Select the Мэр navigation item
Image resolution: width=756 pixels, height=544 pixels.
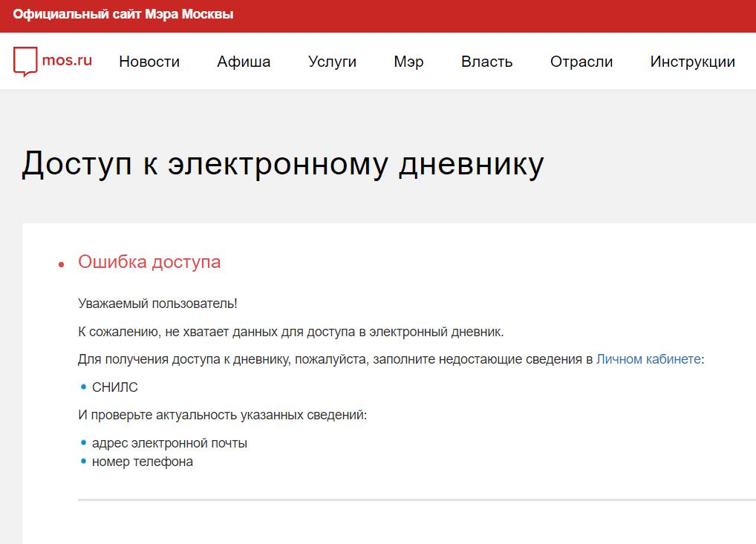pos(408,62)
